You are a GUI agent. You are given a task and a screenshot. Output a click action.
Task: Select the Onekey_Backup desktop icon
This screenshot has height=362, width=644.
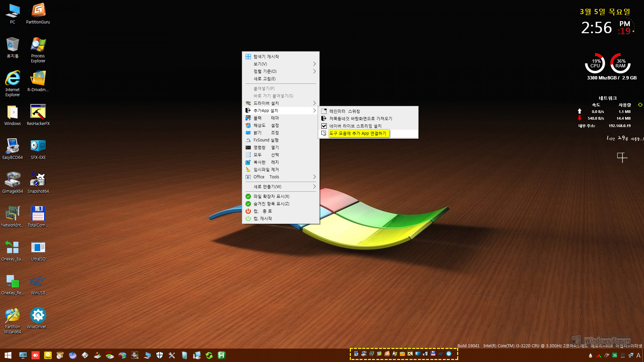tap(12, 250)
